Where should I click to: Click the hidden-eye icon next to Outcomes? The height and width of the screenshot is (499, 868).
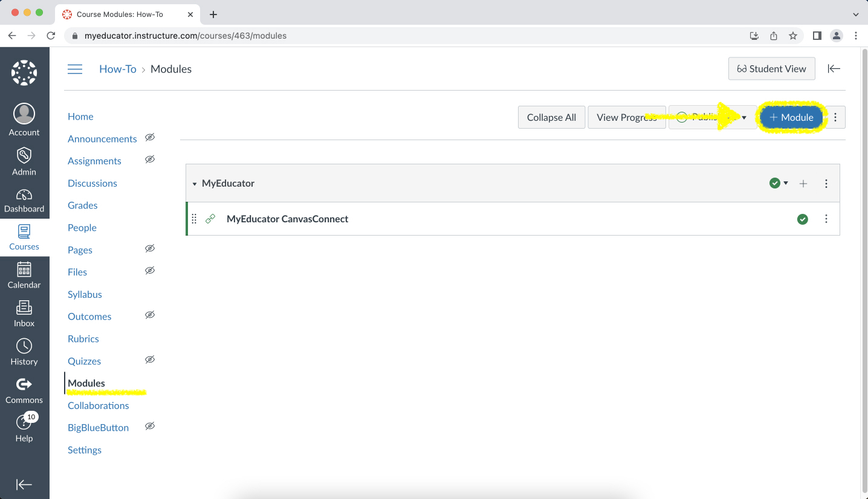click(150, 315)
